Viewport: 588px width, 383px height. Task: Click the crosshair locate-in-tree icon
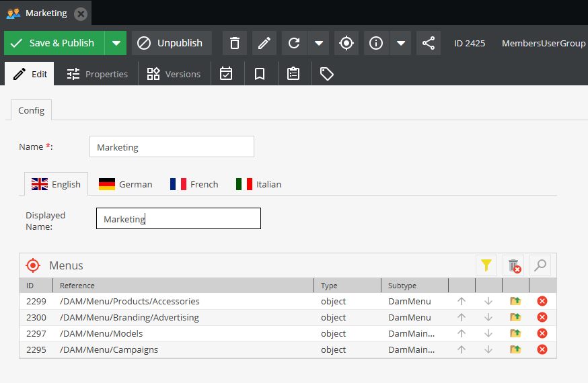[346, 43]
